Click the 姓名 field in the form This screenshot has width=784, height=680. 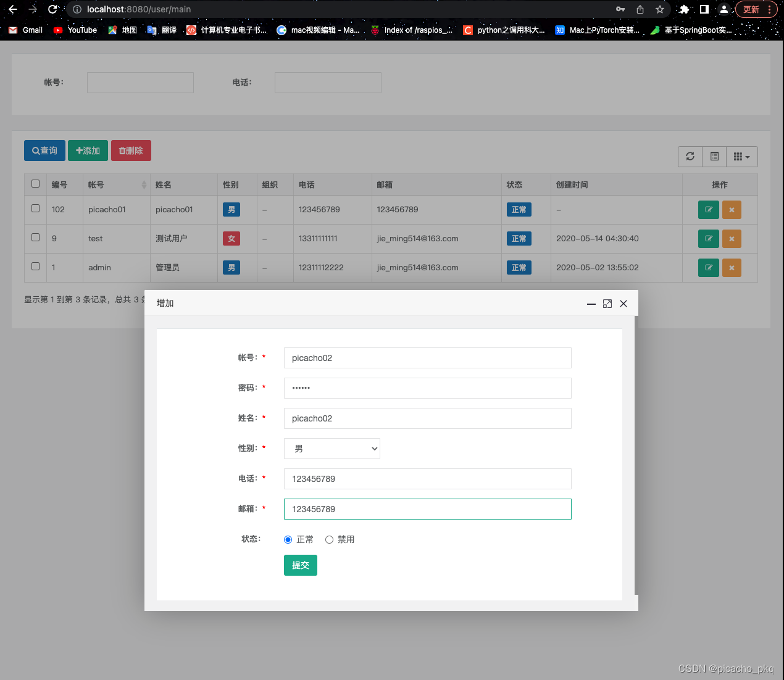(428, 418)
